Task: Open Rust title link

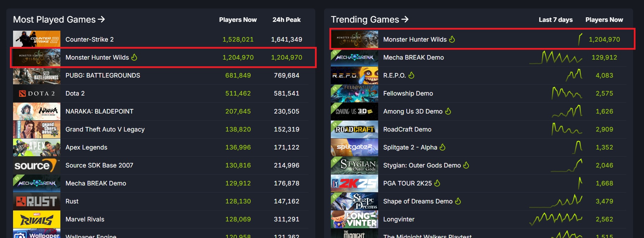Action: pyautogui.click(x=72, y=201)
